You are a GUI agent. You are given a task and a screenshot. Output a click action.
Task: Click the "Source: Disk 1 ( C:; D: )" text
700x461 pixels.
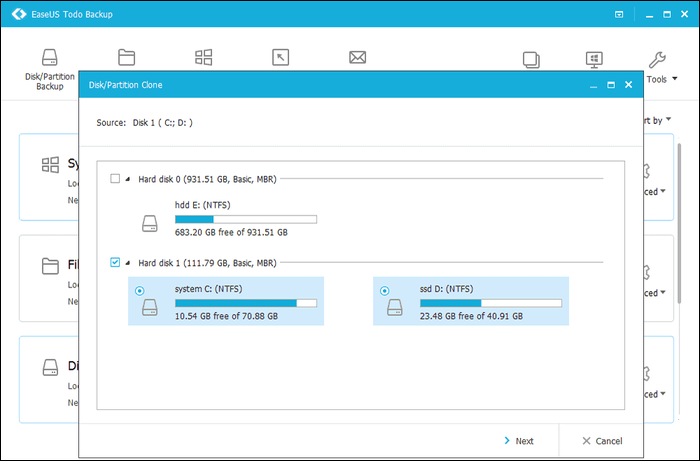coord(145,123)
